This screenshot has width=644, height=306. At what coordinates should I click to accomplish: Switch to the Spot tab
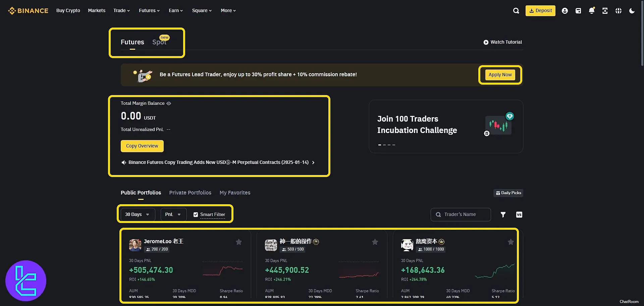159,42
